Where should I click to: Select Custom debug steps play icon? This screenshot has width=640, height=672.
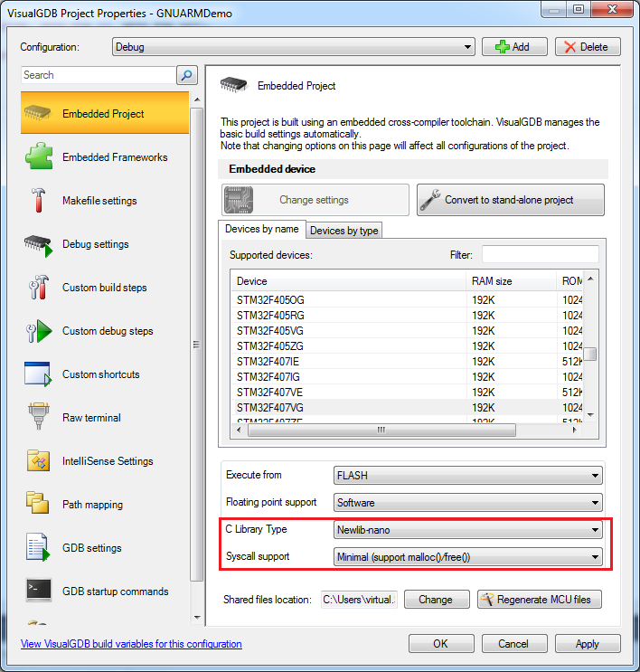click(x=39, y=331)
